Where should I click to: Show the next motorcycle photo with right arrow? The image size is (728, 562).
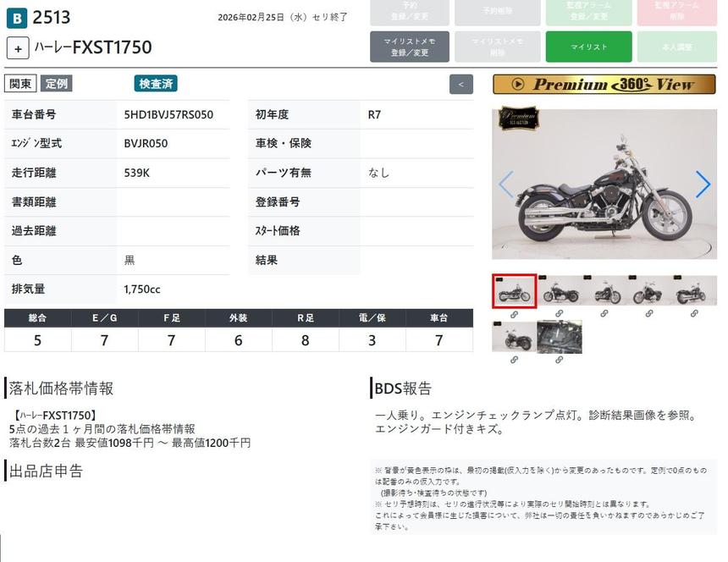[x=703, y=185]
